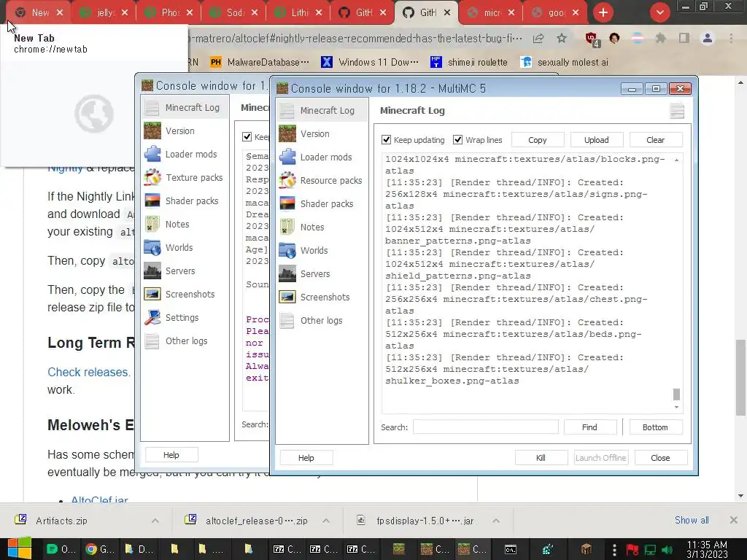This screenshot has height=560, width=747.
Task: Click Show all downloads link
Action: coord(692,521)
